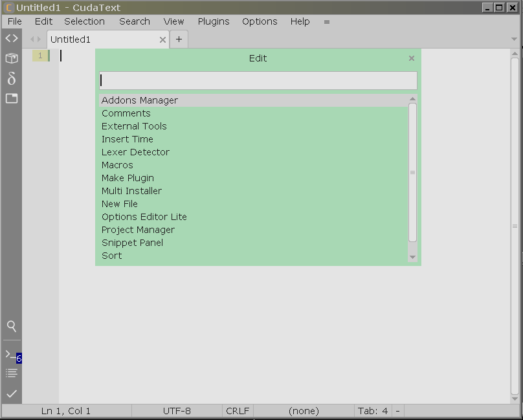Click the dash status bar cell
Screen dimensions: 523x420
tap(397, 411)
